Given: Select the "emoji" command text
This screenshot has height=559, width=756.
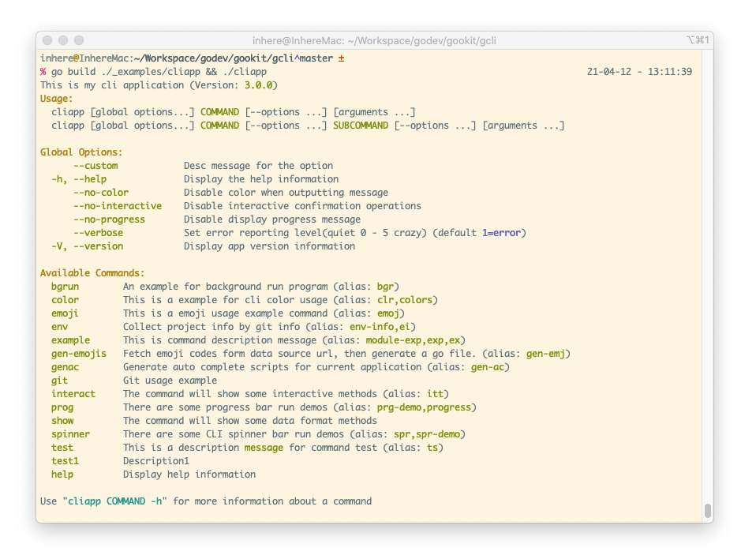Looking at the screenshot, I should (x=64, y=313).
